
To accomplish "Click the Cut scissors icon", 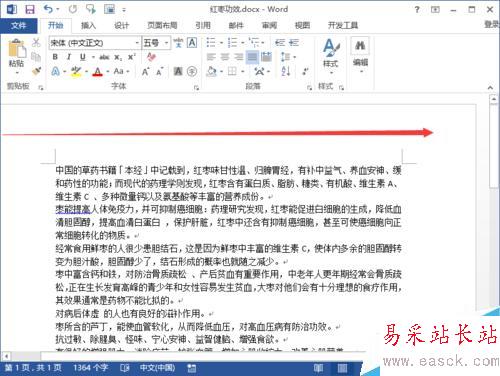I will [x=36, y=42].
